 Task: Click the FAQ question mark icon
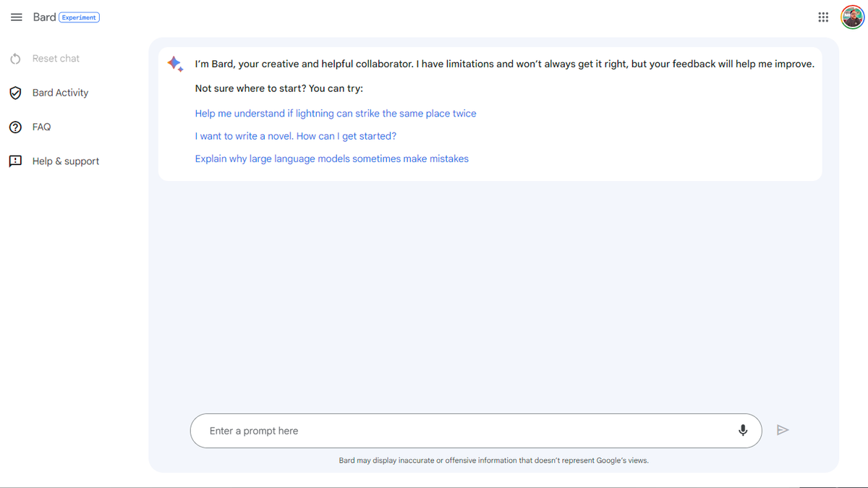15,127
